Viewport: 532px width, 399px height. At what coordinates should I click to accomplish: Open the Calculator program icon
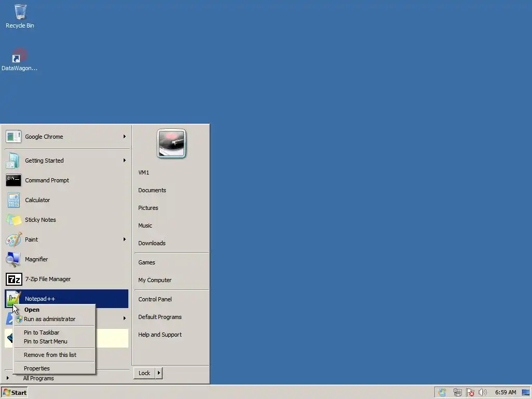coord(14,200)
